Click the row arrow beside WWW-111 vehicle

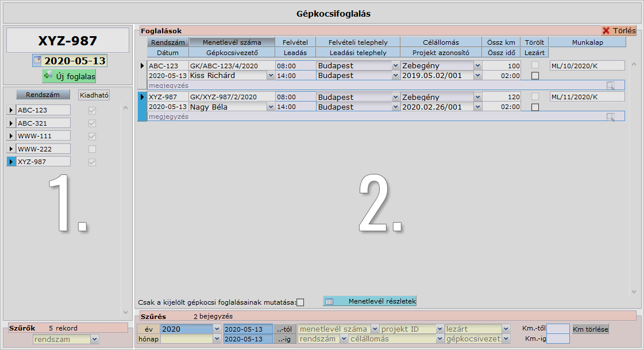click(11, 136)
